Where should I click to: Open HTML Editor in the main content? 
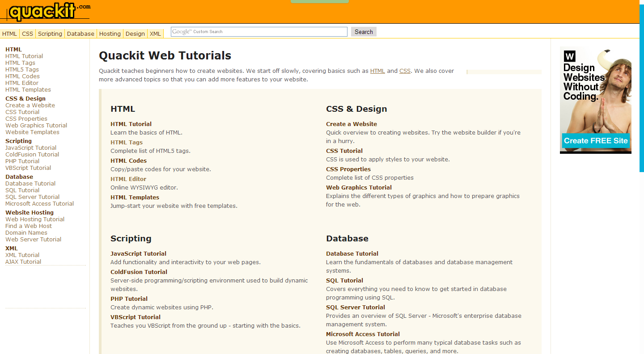point(128,179)
